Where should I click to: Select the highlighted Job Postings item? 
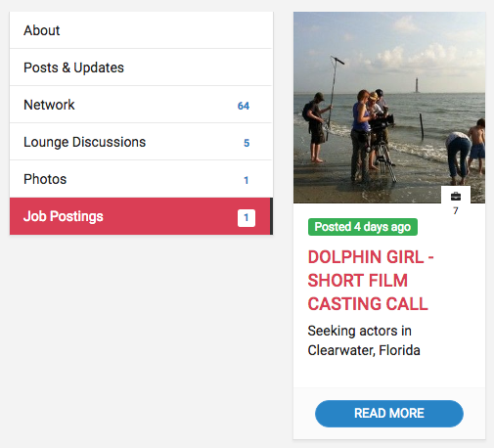tap(141, 216)
